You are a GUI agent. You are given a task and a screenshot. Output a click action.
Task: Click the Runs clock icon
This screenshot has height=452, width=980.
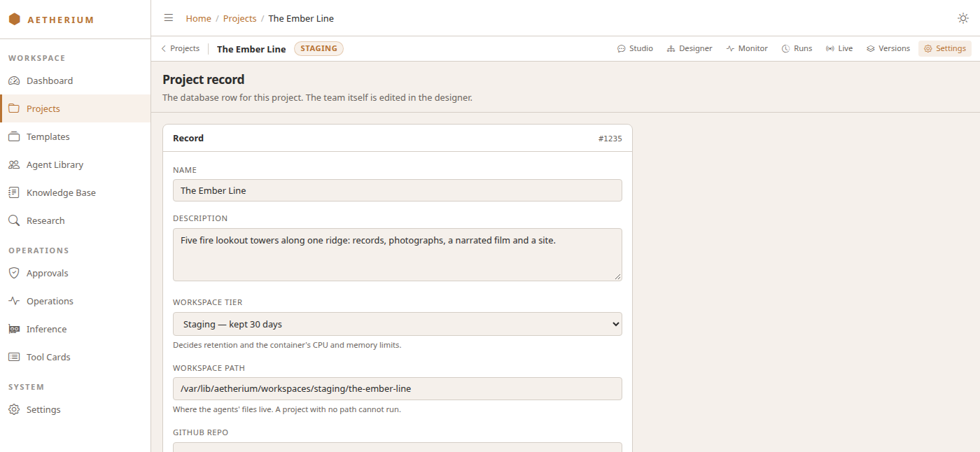point(786,49)
